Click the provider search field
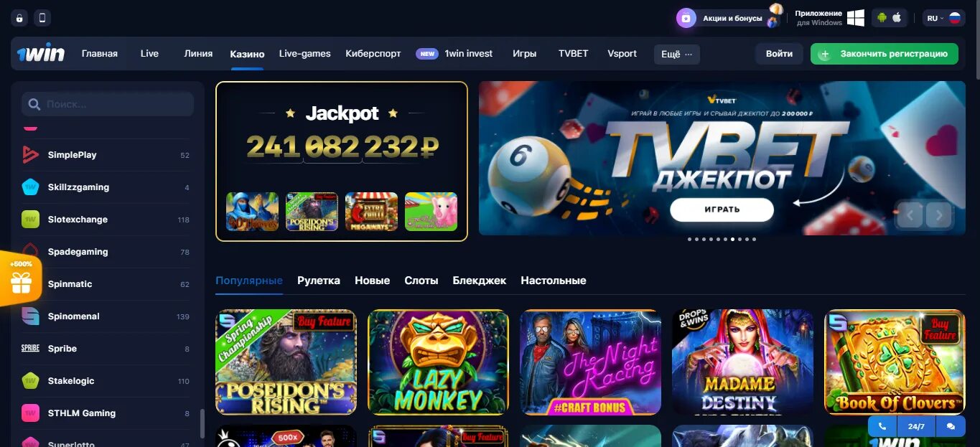 108,104
